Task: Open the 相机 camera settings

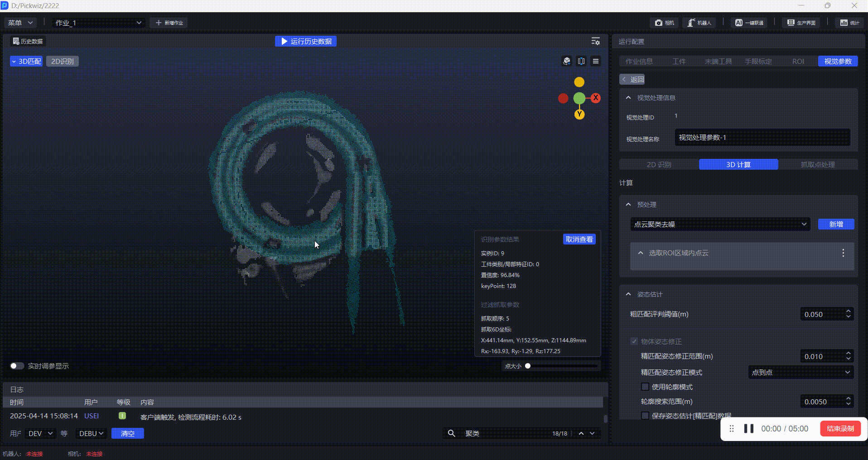Action: [665, 23]
